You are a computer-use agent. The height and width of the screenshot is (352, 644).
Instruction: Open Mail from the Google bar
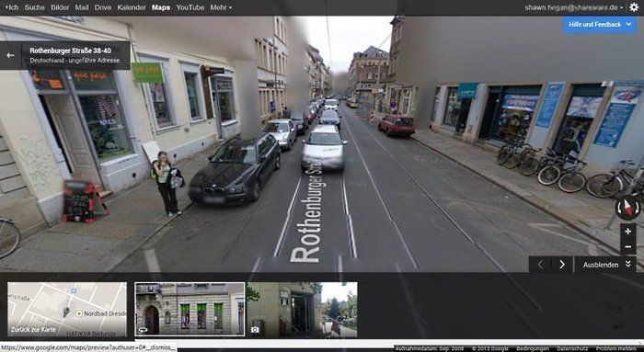tap(82, 7)
